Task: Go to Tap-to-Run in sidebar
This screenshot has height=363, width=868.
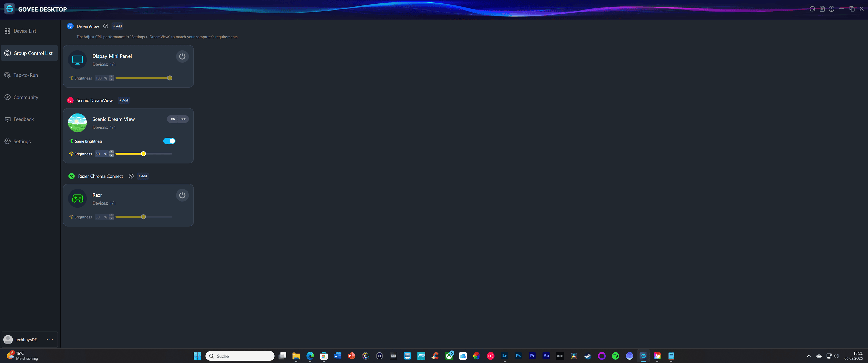Action: (x=29, y=75)
